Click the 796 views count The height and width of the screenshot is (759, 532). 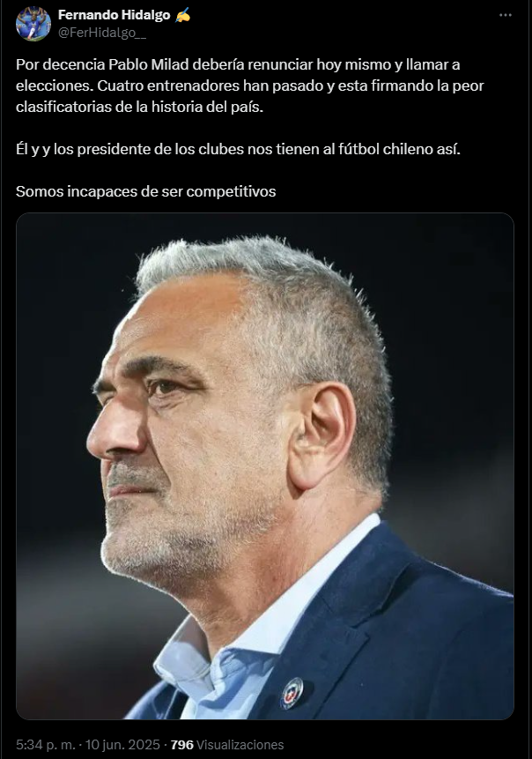pos(181,745)
